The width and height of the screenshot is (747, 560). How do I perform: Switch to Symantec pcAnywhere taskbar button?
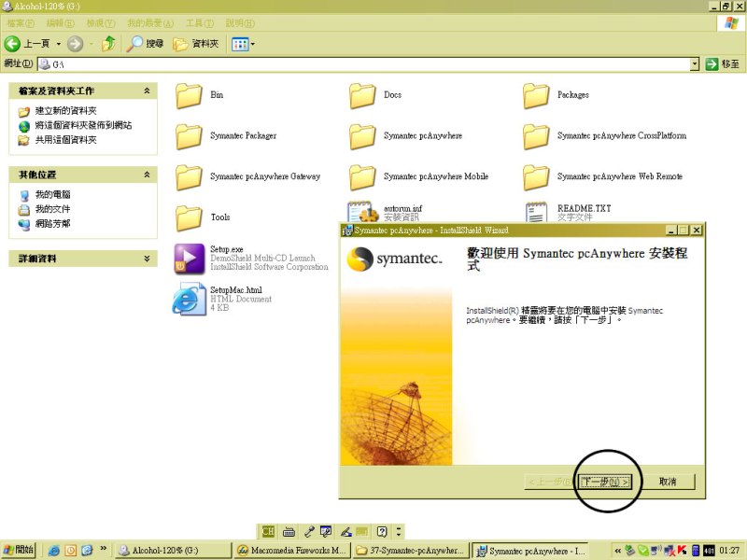tap(529, 551)
